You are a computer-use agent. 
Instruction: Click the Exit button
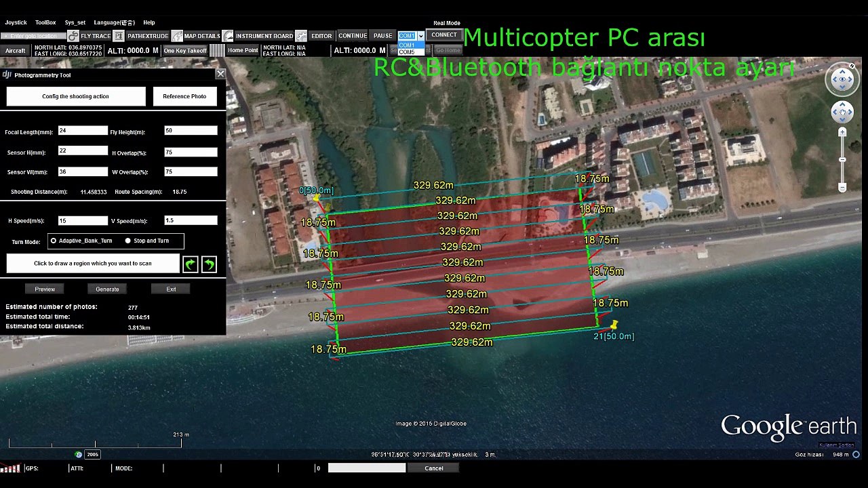[x=171, y=289]
